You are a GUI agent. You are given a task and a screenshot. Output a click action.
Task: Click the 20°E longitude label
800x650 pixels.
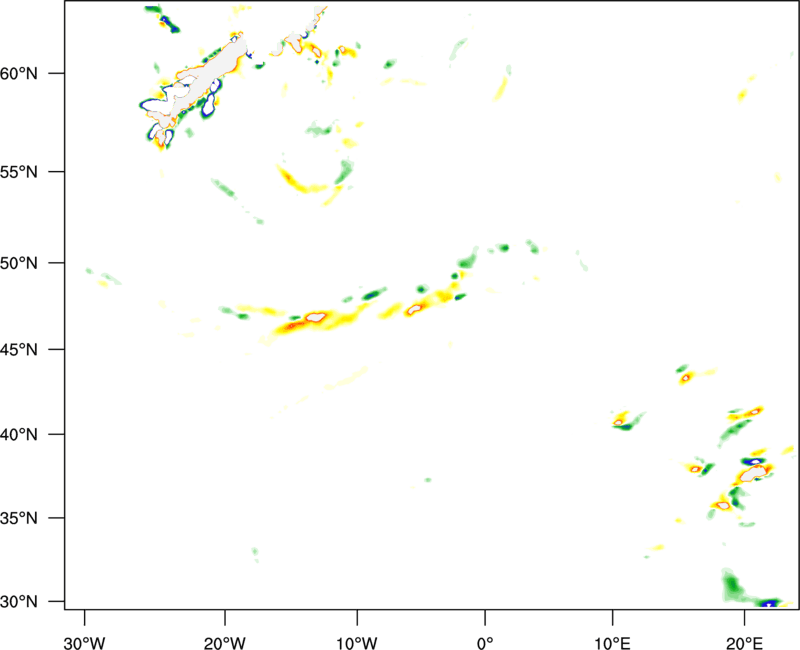[744, 644]
